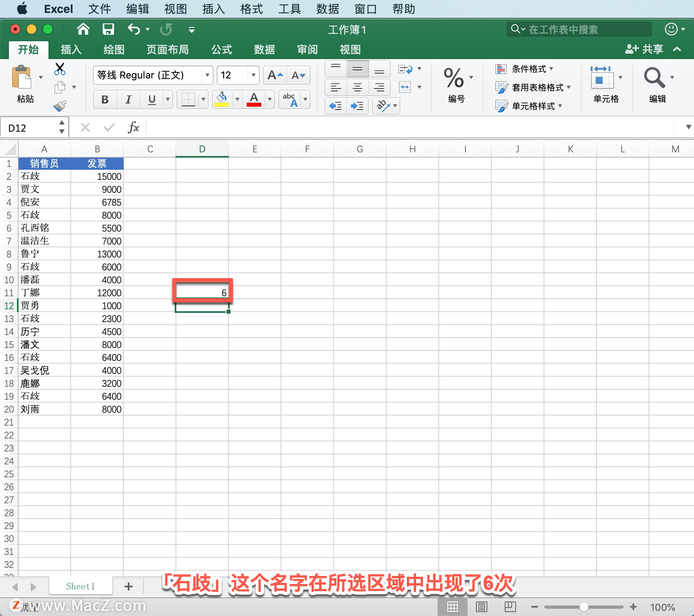The image size is (694, 616).
Task: Click the text orientation icon
Action: pyautogui.click(x=383, y=106)
